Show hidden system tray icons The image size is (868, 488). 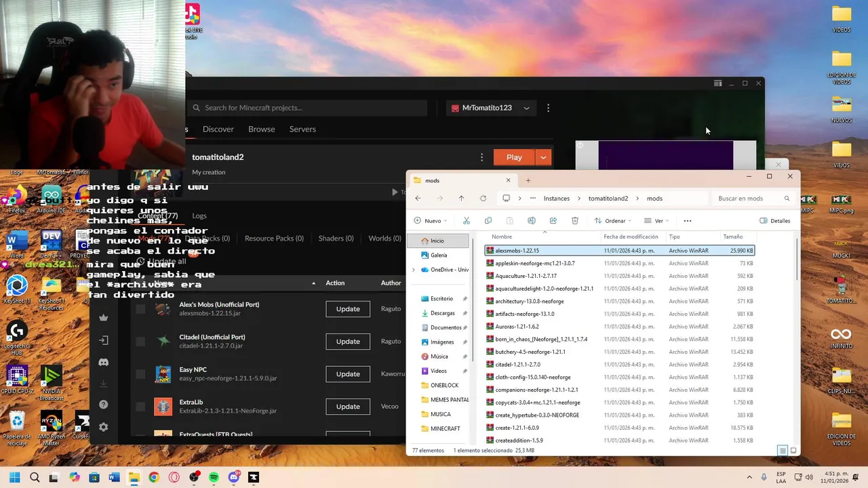[x=749, y=477]
